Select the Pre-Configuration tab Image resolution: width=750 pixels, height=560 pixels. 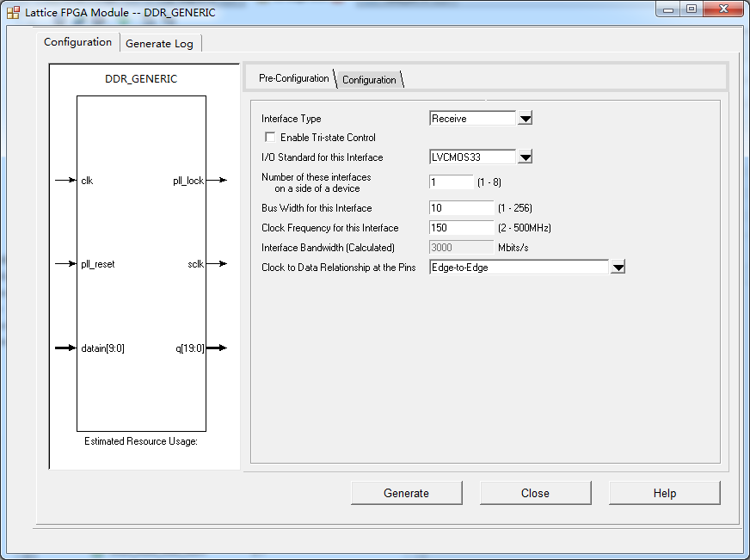point(293,78)
